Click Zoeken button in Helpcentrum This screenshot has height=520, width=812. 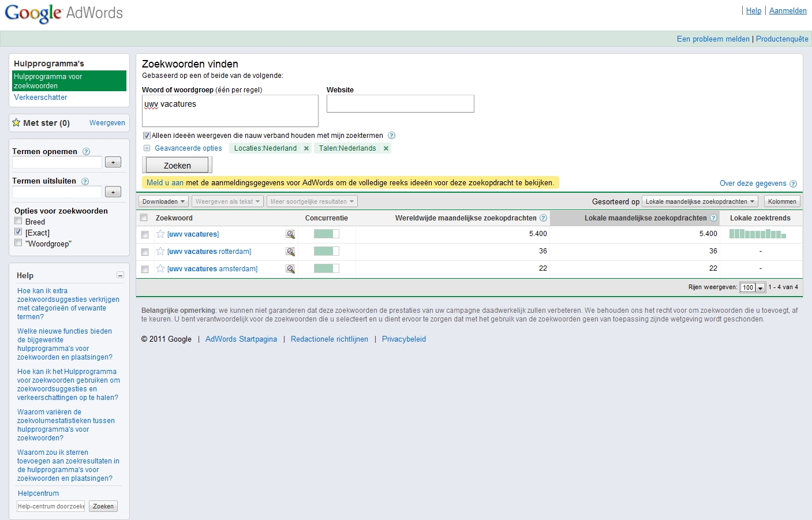103,506
